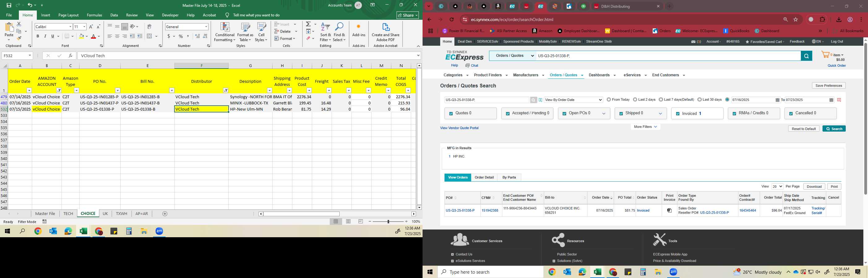Click the Paste icon in Clipboard group
868x278 pixels.
click(9, 27)
